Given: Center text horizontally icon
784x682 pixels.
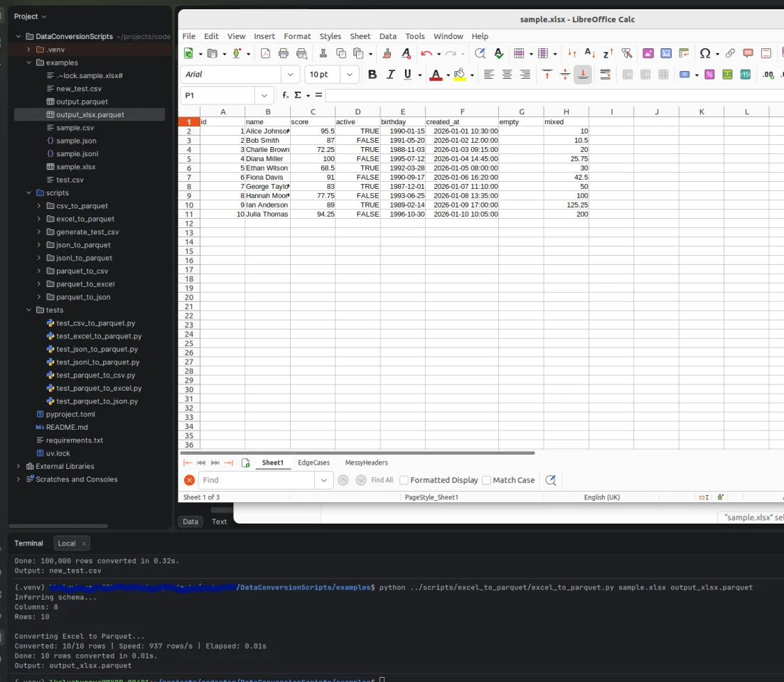Looking at the screenshot, I should [507, 75].
